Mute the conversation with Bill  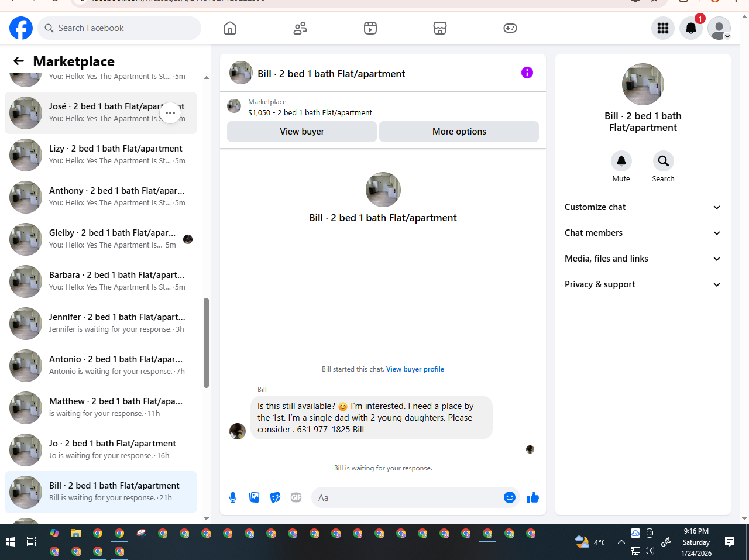[x=621, y=161]
